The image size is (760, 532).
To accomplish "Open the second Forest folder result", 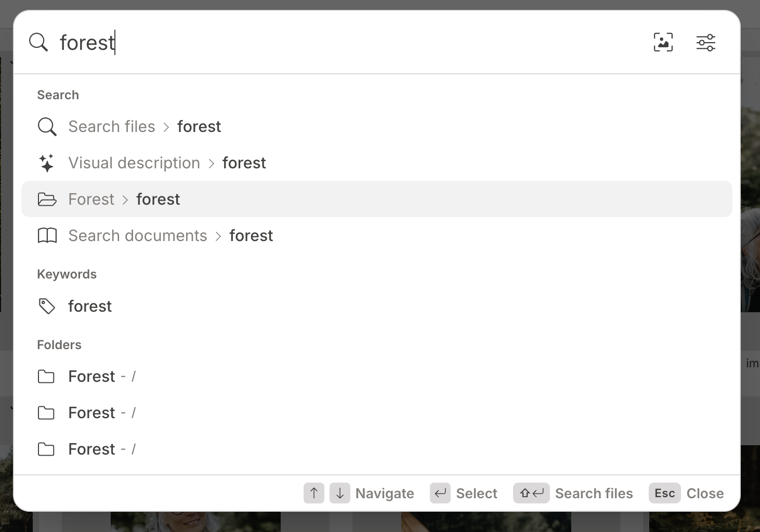I will [377, 413].
